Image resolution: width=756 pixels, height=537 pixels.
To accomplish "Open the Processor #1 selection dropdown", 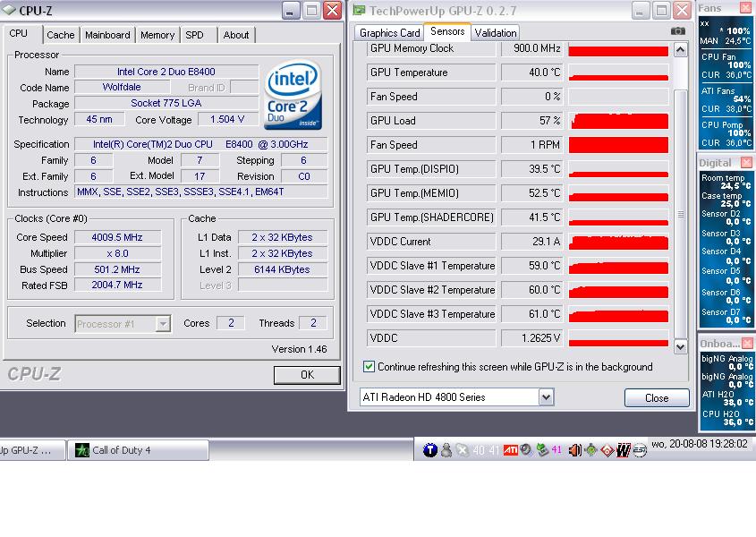I will pyautogui.click(x=163, y=324).
